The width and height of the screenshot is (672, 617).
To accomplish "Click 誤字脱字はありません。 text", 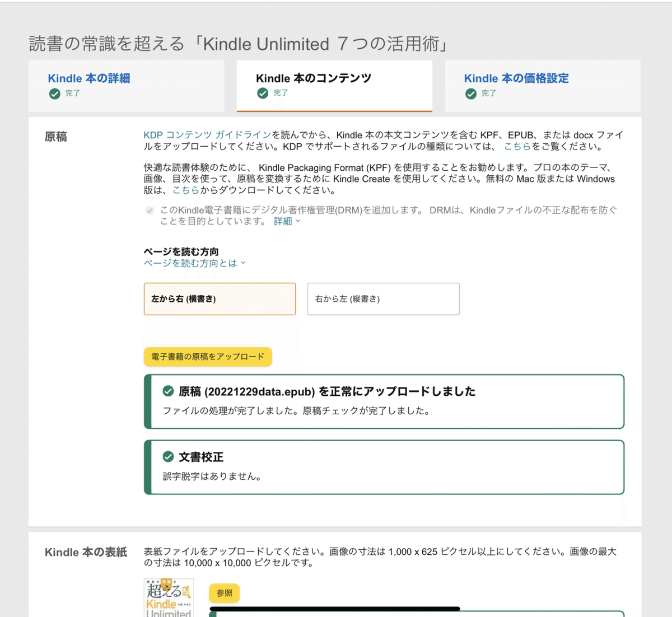I will click(x=212, y=476).
